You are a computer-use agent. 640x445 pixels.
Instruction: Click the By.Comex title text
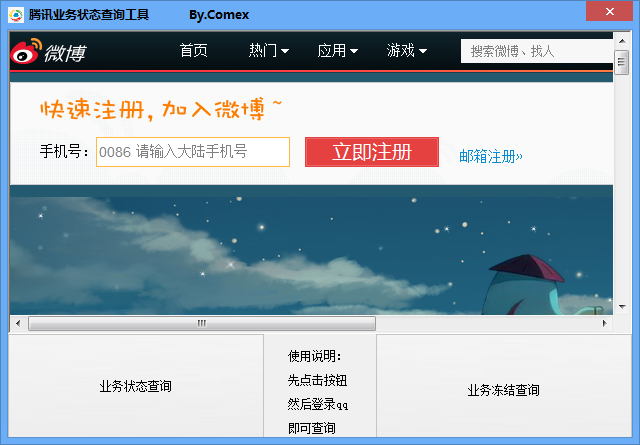pos(219,15)
